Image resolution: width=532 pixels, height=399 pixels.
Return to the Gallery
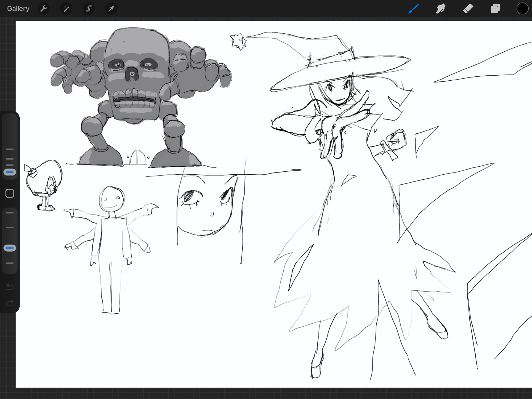point(18,9)
